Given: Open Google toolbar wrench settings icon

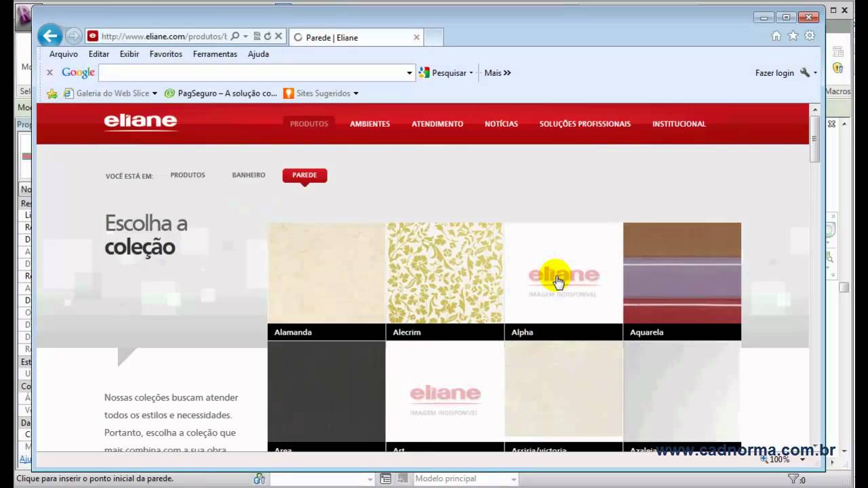Looking at the screenshot, I should pos(805,73).
